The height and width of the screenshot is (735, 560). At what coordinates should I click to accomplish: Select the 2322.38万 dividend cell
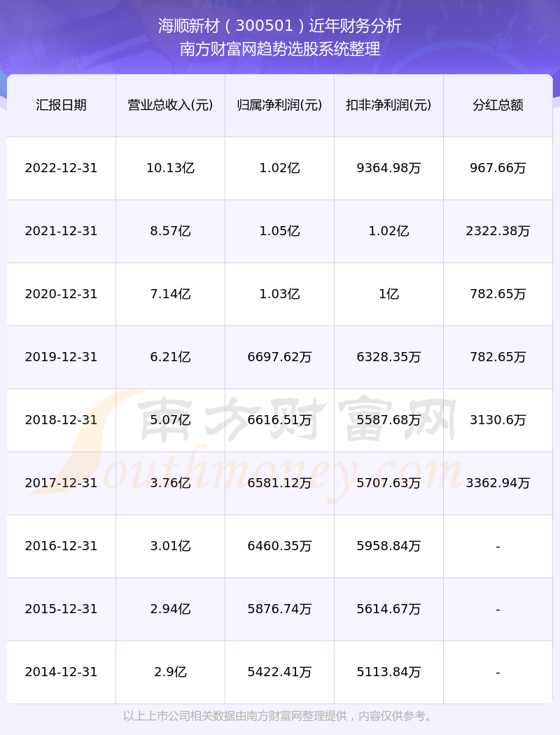click(498, 231)
